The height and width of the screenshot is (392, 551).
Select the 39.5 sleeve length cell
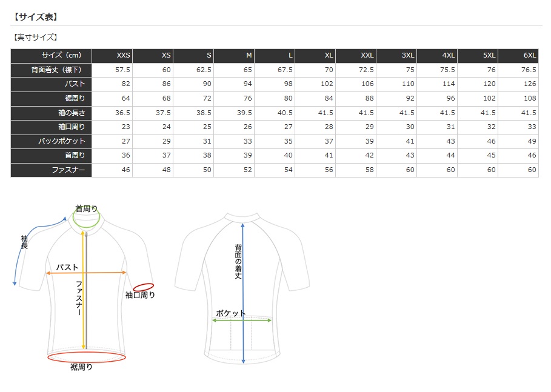pyautogui.click(x=234, y=113)
